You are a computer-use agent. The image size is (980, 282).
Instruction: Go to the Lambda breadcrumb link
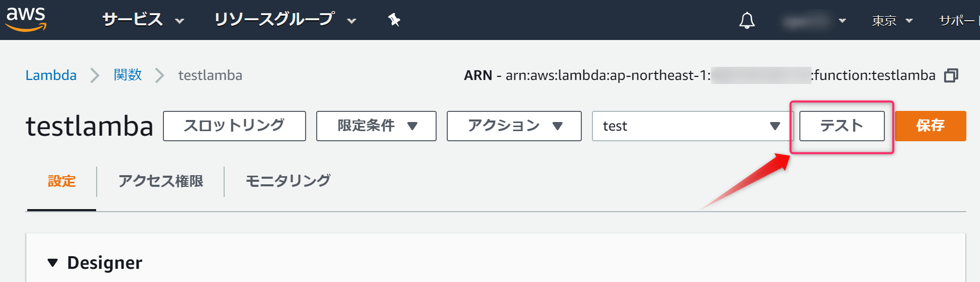pos(51,75)
